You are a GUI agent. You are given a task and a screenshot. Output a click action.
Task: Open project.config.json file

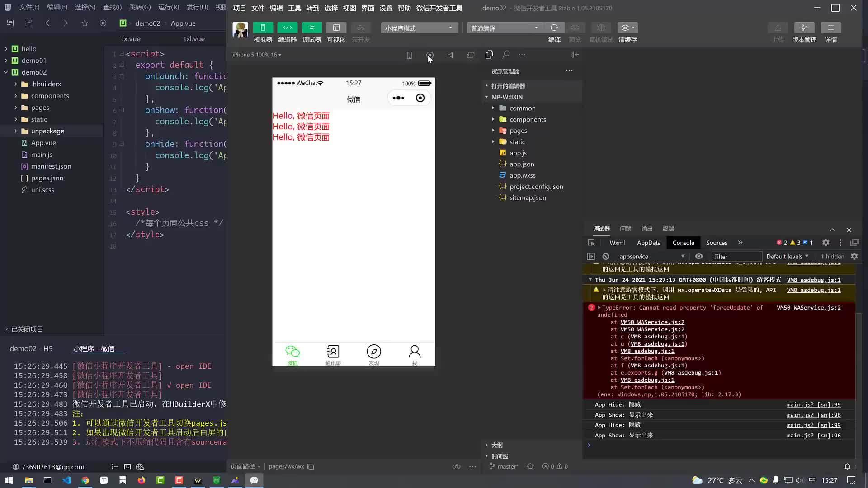[536, 186]
